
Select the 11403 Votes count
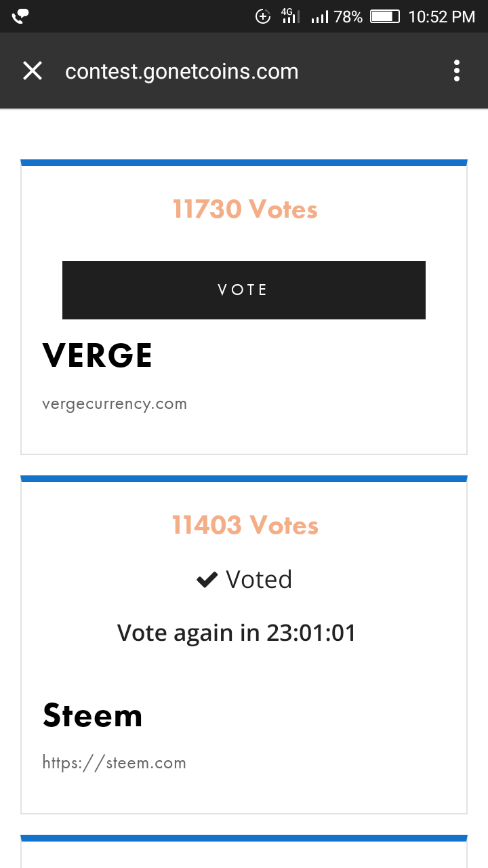pos(245,526)
